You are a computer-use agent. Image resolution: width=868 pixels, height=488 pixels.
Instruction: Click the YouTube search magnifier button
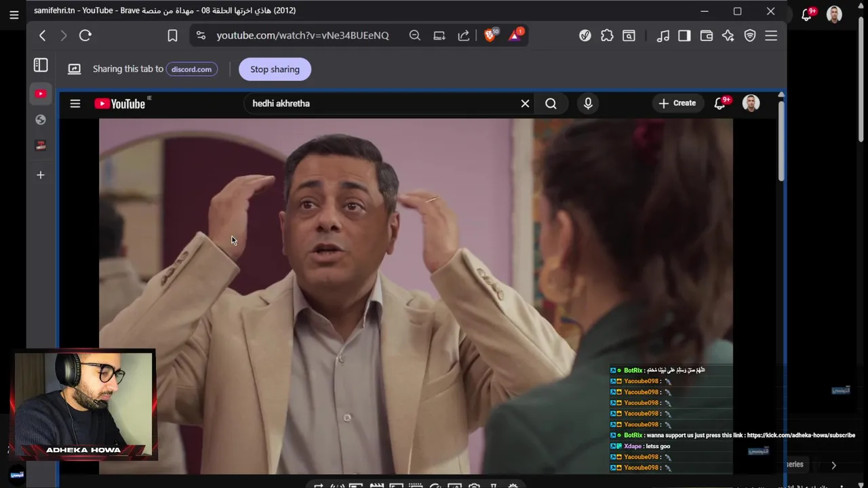[551, 104]
